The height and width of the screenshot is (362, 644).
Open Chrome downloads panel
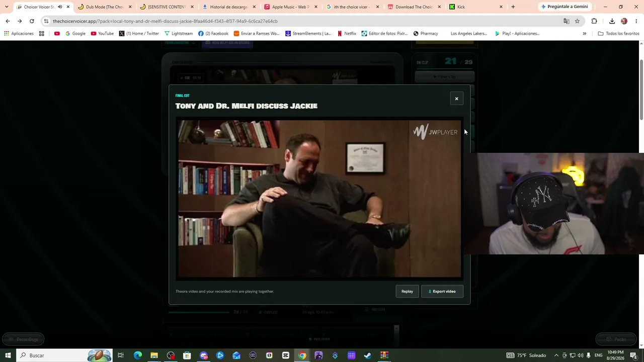(612, 21)
